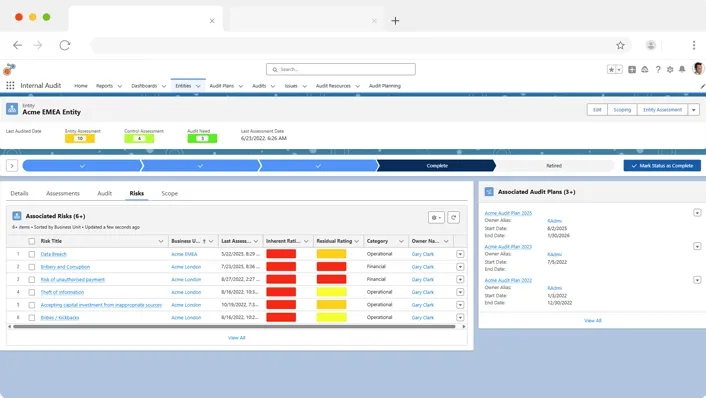Viewport: 706px width, 398px height.
Task: Open the help question mark icon
Action: click(658, 69)
